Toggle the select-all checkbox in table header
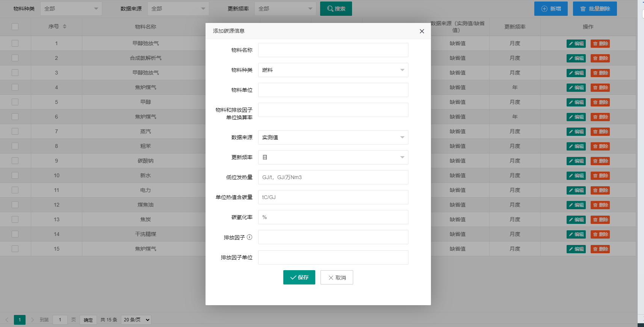The height and width of the screenshot is (327, 644). coord(15,27)
